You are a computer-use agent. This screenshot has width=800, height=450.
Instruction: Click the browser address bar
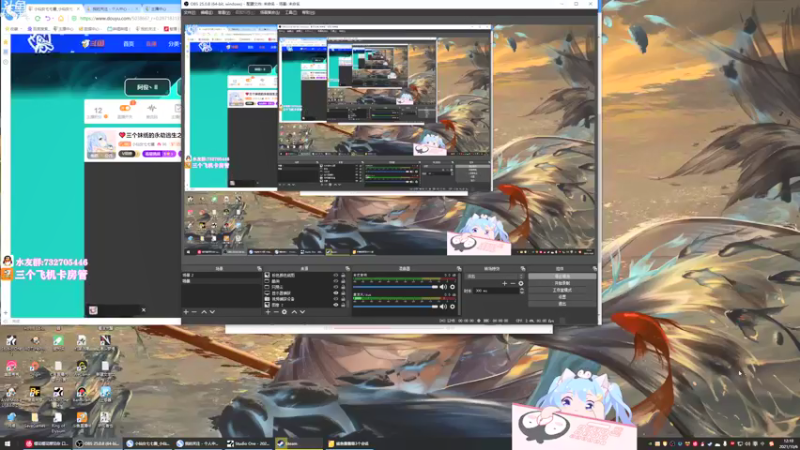tap(128, 18)
